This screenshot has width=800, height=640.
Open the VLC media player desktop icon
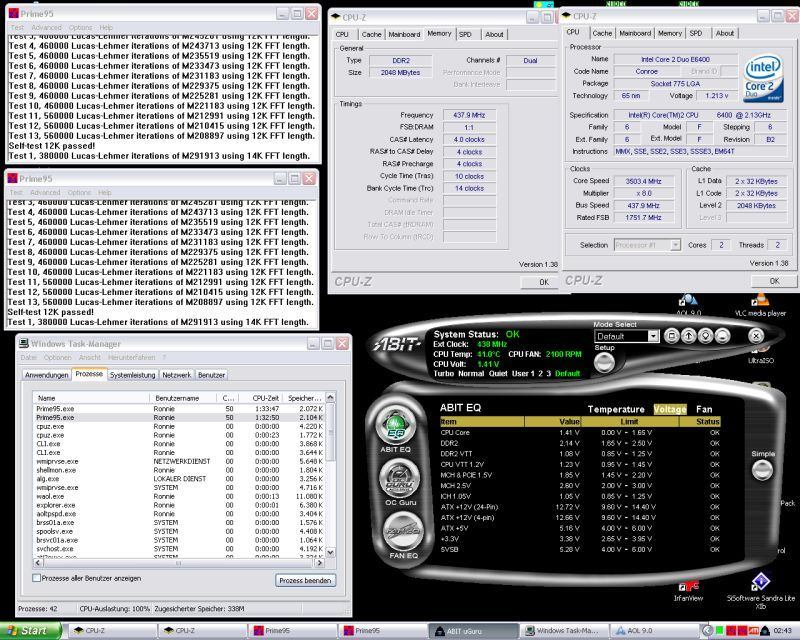760,305
